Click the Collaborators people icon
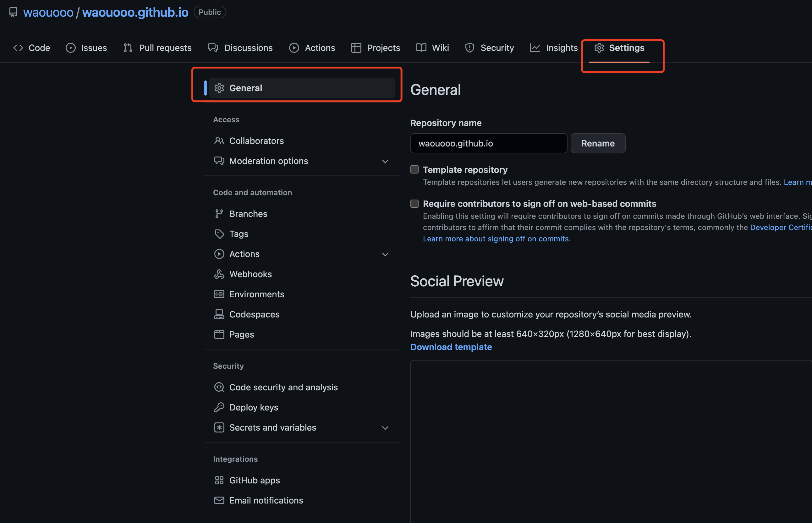 pyautogui.click(x=219, y=141)
